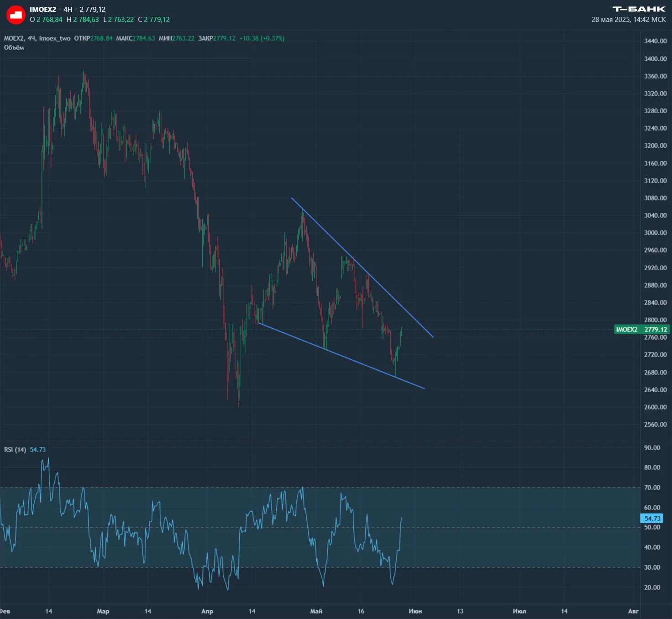Viewport: 672px width, 619px height.
Task: Select the lower descending blue trendline
Action: pos(341,356)
